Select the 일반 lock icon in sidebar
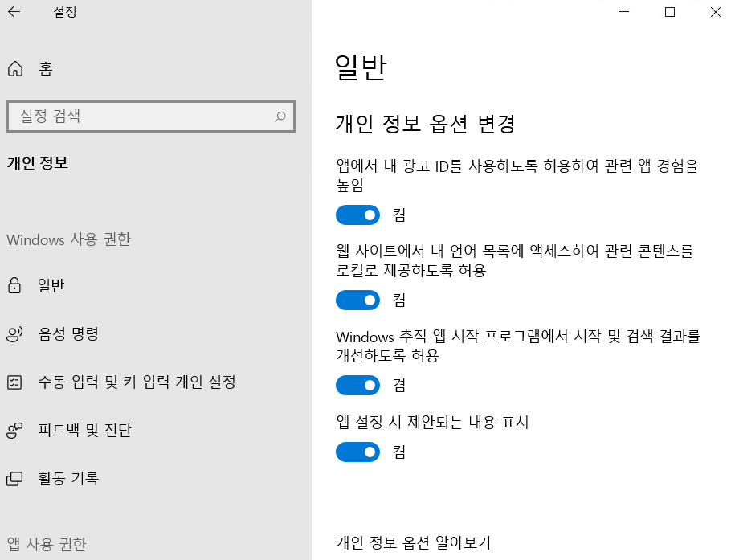The height and width of the screenshot is (560, 731). [15, 285]
